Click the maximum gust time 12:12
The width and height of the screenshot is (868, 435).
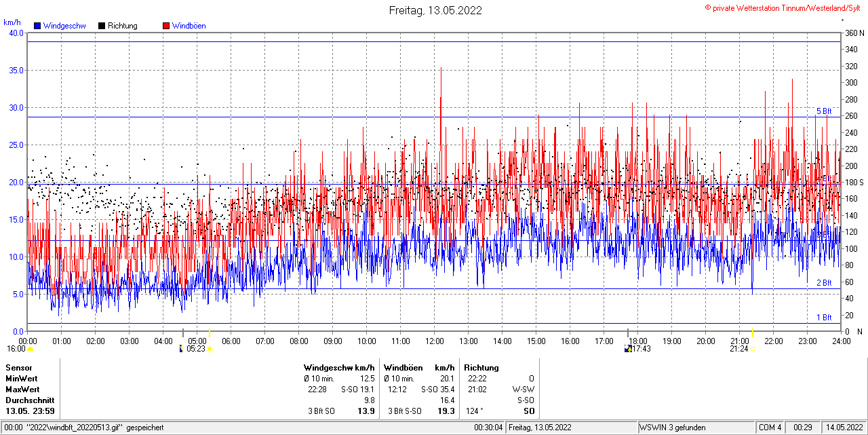coord(397,390)
